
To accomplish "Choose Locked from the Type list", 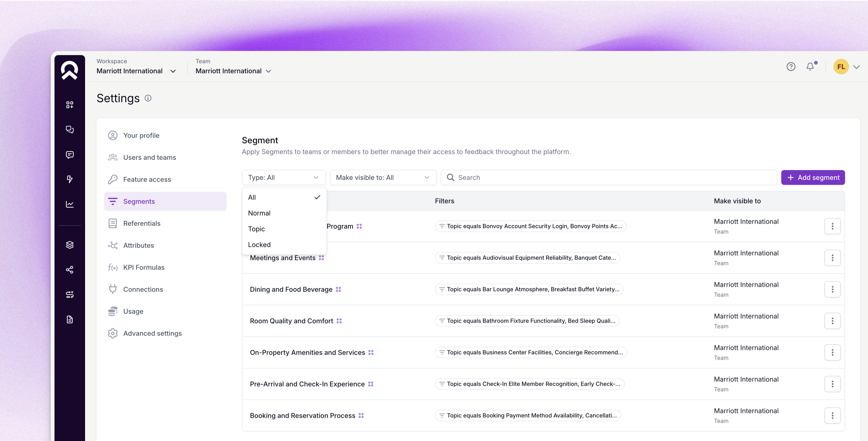I will click(284, 245).
